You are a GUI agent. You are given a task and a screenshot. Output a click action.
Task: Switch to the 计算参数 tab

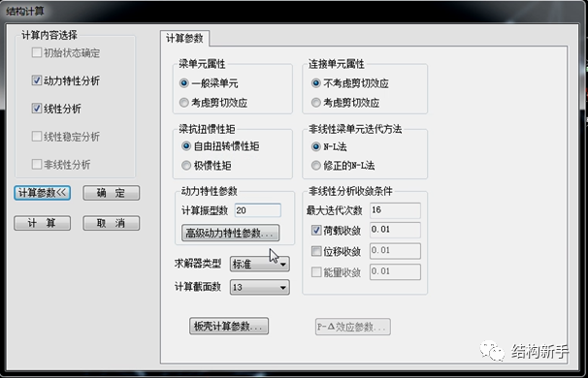point(184,38)
